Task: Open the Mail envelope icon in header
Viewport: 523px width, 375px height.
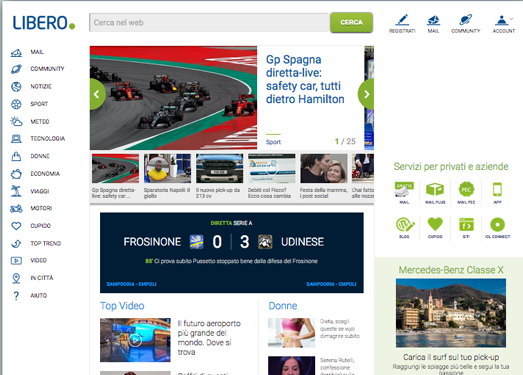Action: [433, 20]
